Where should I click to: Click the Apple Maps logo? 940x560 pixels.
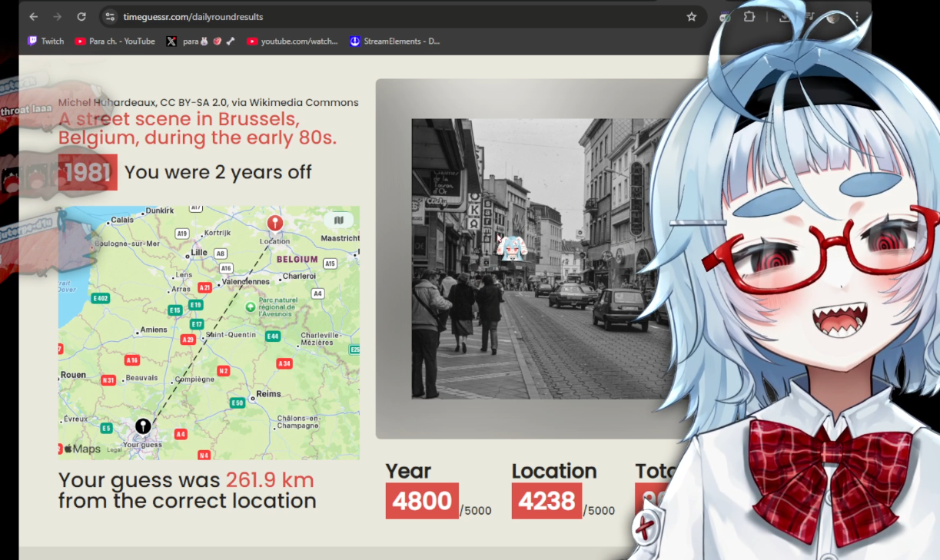81,449
